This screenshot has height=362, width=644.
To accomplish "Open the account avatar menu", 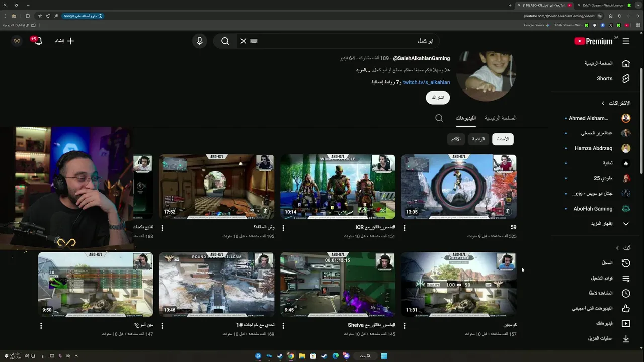I will [x=17, y=41].
